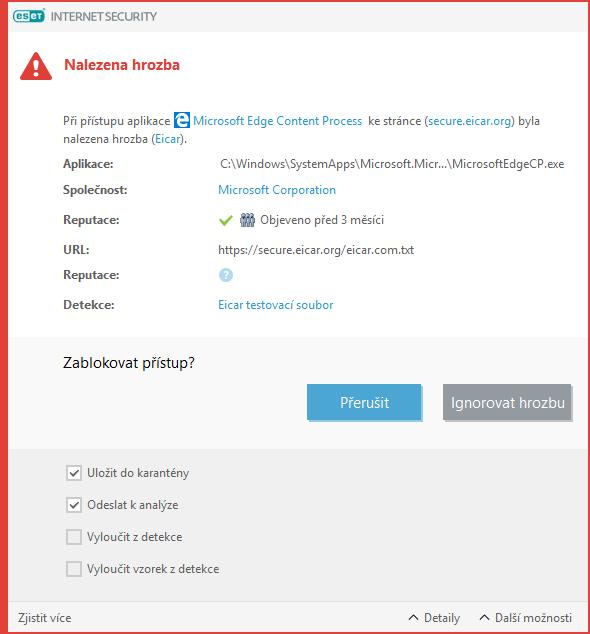
Task: Click the URL reputation question mark icon
Action: (226, 275)
